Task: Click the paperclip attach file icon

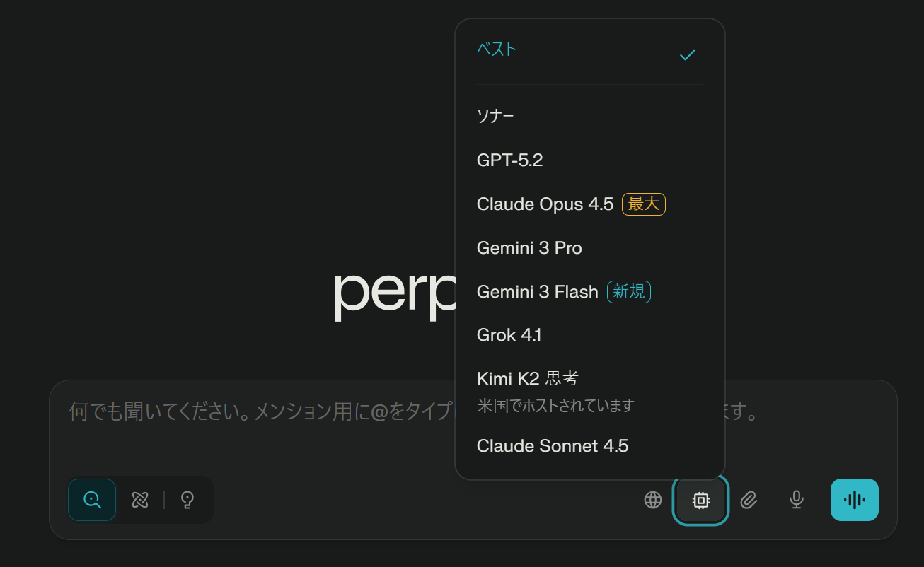Action: (749, 500)
